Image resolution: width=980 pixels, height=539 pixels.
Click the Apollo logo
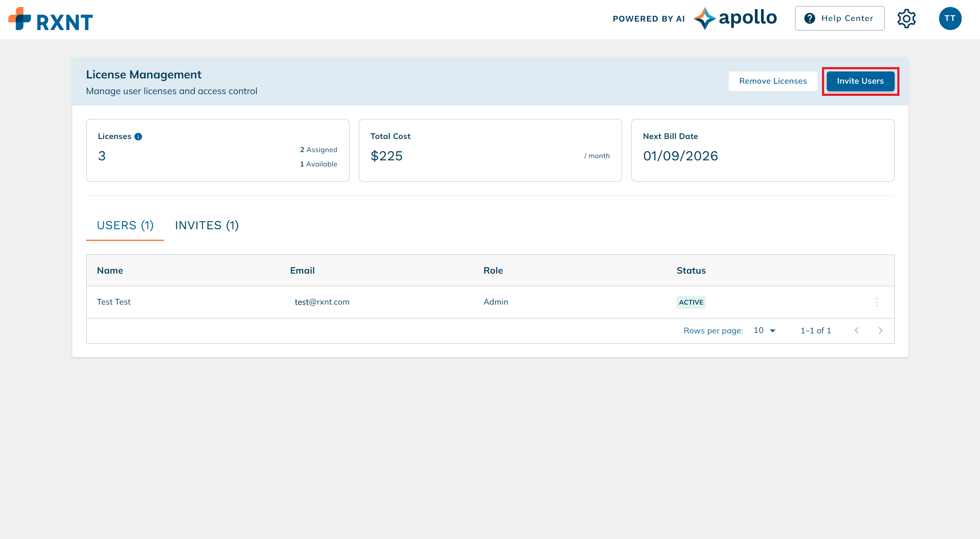[x=735, y=18]
